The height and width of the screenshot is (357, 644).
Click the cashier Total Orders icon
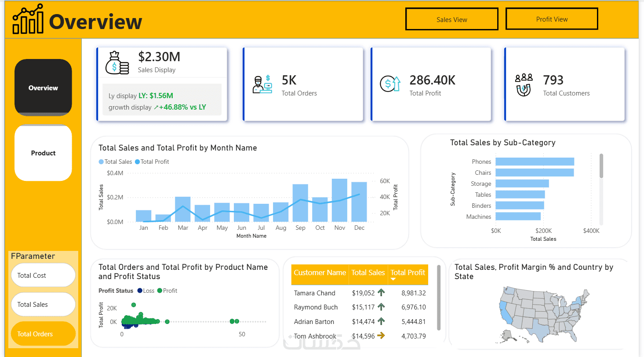click(x=262, y=84)
